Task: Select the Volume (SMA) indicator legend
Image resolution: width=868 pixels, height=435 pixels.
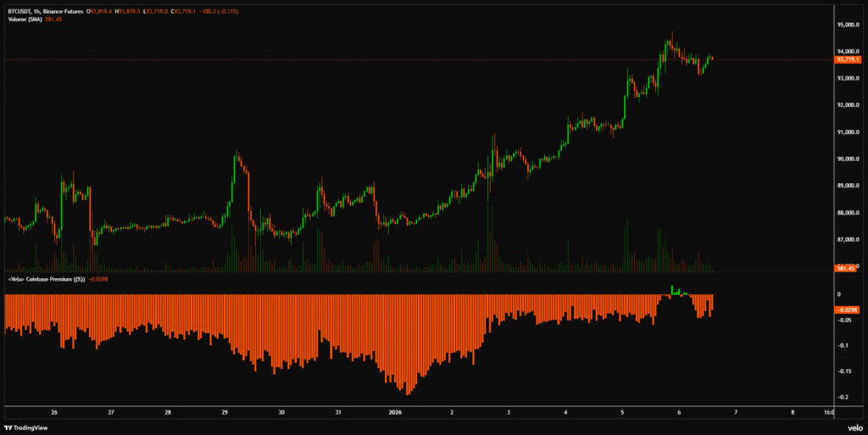Action: 24,18
